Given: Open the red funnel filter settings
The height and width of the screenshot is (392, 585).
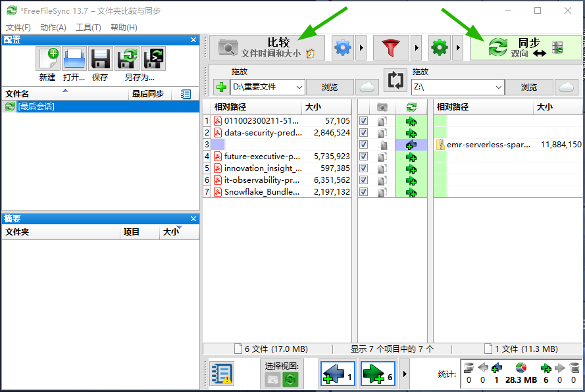Looking at the screenshot, I should [391, 48].
